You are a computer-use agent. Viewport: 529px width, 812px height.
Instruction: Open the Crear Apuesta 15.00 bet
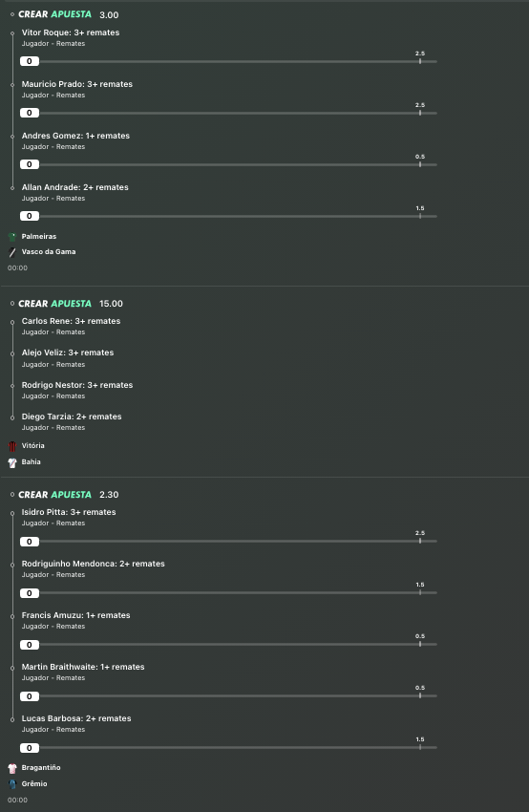(x=71, y=304)
